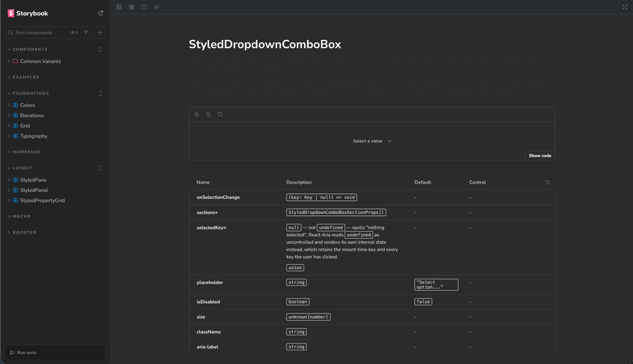Reset the preview canvas zoom

pos(220,115)
